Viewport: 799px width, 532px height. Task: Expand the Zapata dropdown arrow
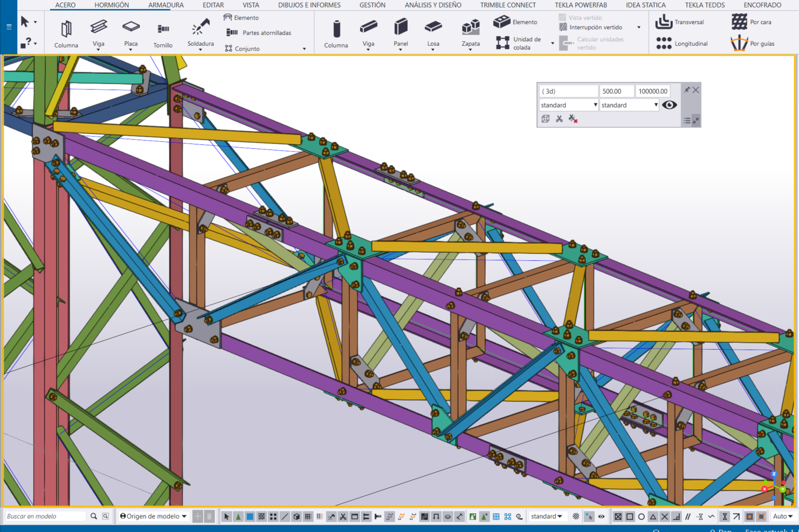coord(471,50)
